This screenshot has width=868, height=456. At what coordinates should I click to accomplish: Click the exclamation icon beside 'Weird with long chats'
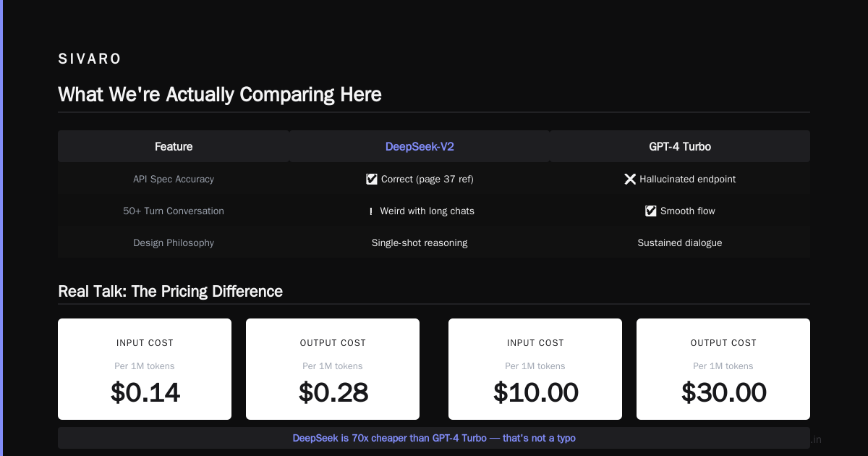pyautogui.click(x=371, y=211)
